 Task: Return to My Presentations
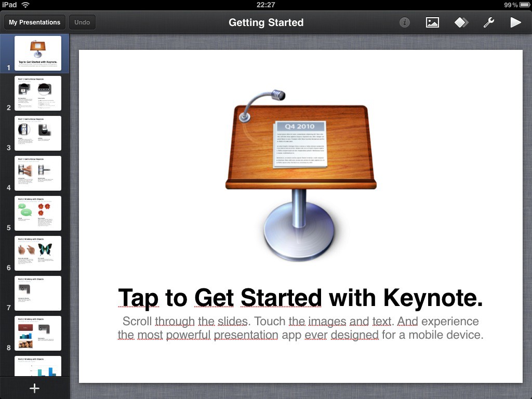[34, 22]
